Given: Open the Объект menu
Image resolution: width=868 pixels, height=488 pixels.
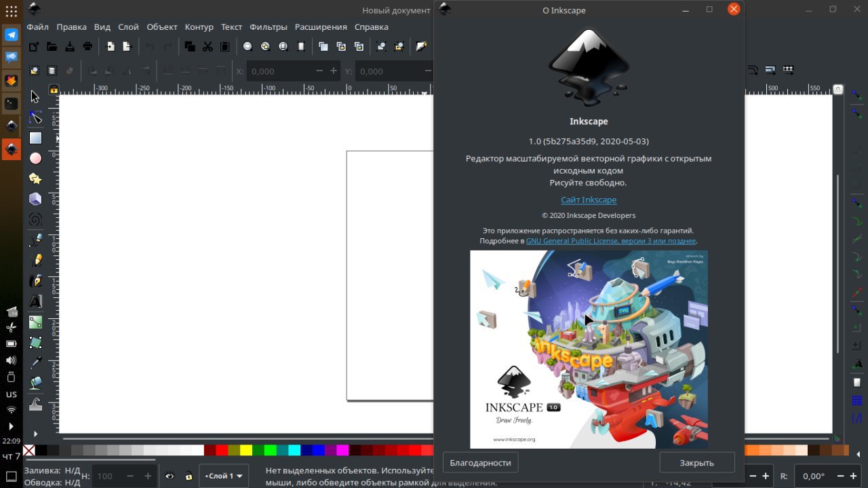Looking at the screenshot, I should (162, 26).
